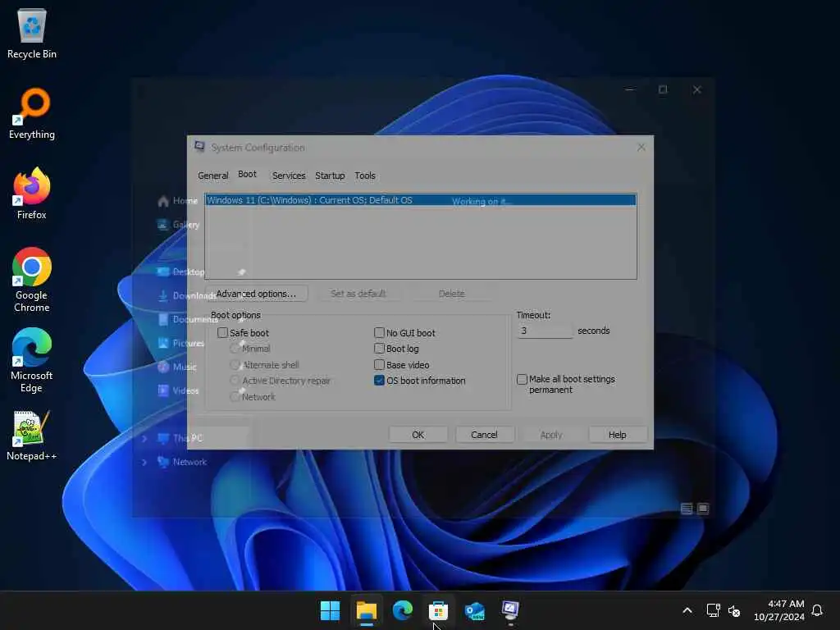The height and width of the screenshot is (630, 840).
Task: Enable the No GUI boot checkbox
Action: pyautogui.click(x=379, y=333)
